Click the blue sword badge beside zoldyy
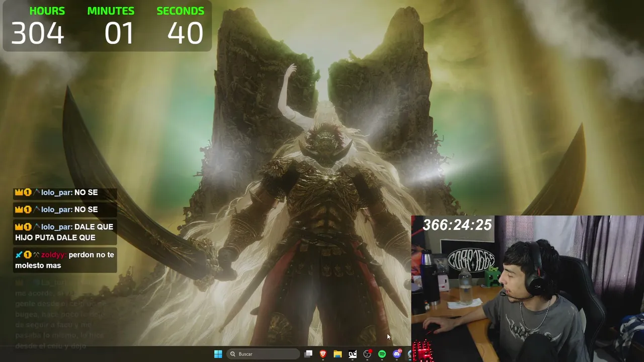 (x=19, y=255)
